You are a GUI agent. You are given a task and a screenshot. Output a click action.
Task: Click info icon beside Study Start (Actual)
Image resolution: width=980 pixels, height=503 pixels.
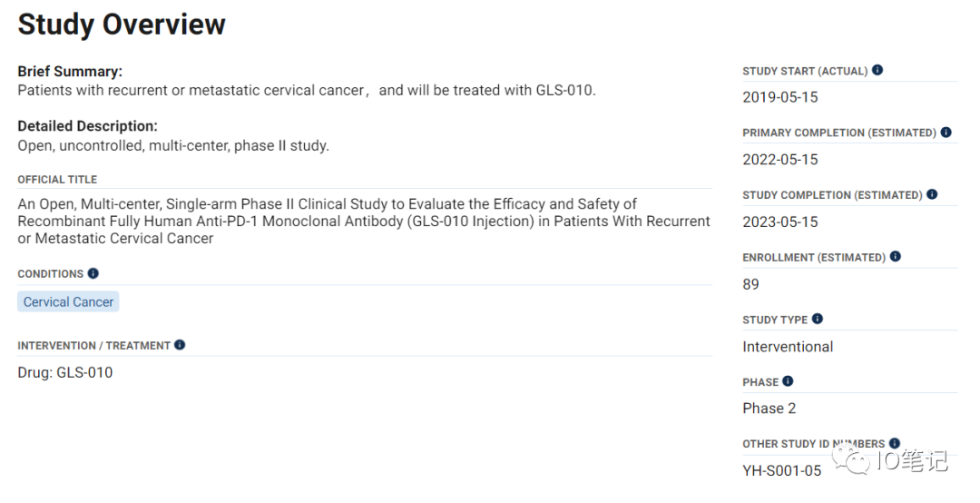pos(877,70)
